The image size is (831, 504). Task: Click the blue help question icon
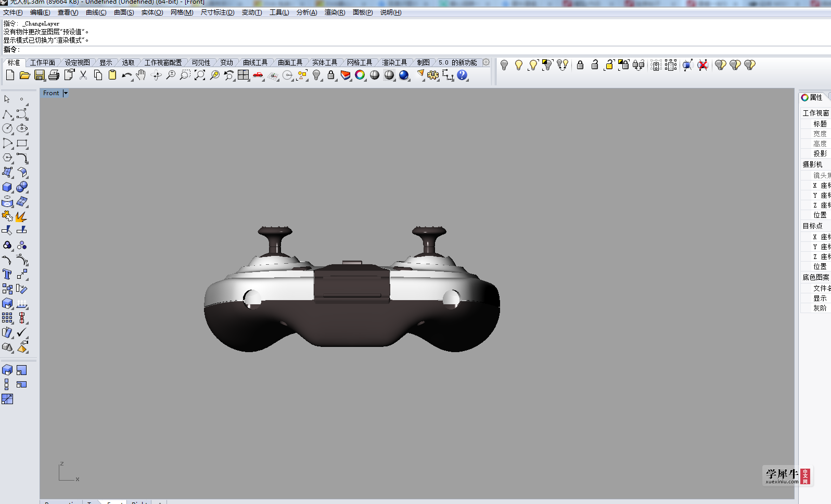pyautogui.click(x=462, y=75)
